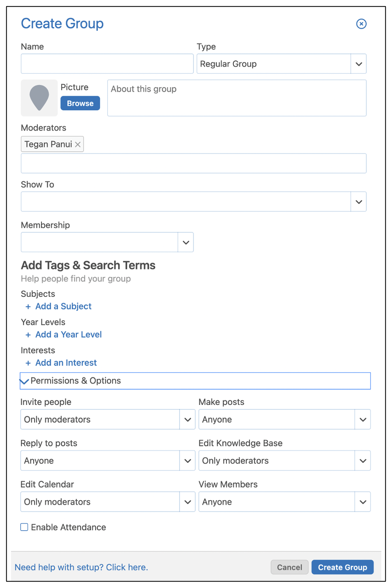This screenshot has height=587, width=392.
Task: Collapse the Permissions & Options section
Action: [24, 381]
